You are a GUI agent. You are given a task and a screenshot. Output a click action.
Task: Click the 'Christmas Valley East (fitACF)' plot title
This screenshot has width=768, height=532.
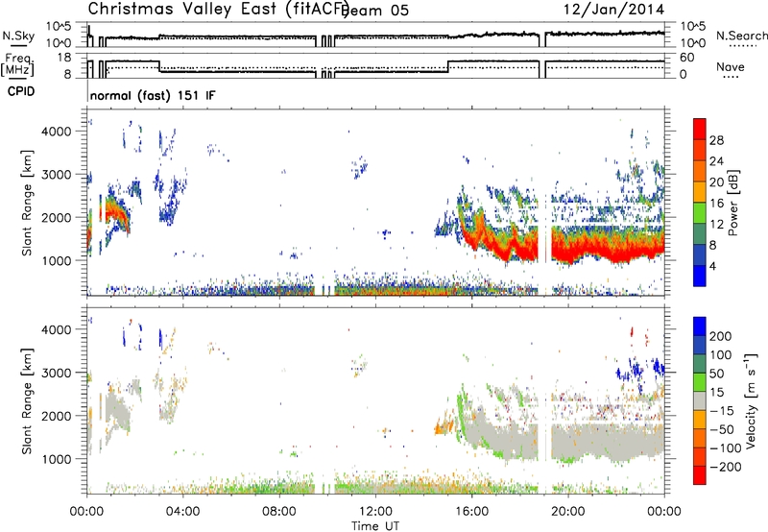point(219,10)
